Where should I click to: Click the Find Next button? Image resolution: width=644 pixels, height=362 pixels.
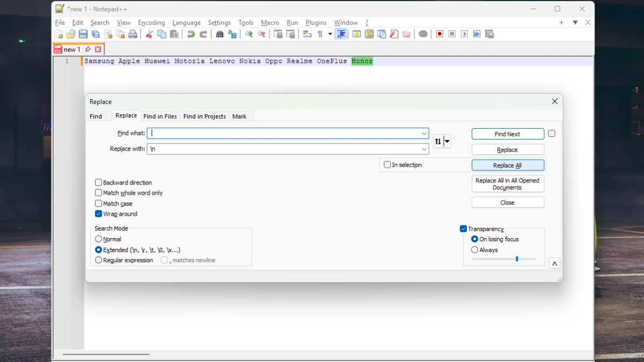[x=508, y=134]
